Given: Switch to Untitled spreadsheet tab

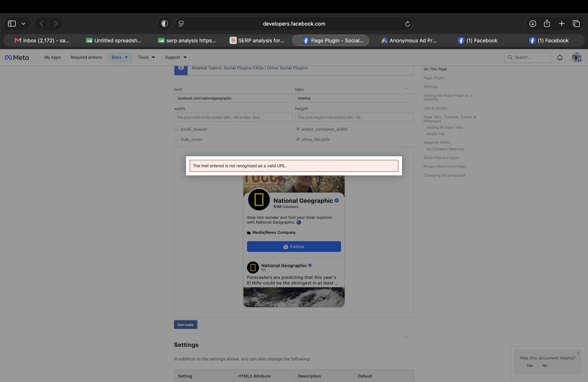Looking at the screenshot, I should [x=114, y=41].
